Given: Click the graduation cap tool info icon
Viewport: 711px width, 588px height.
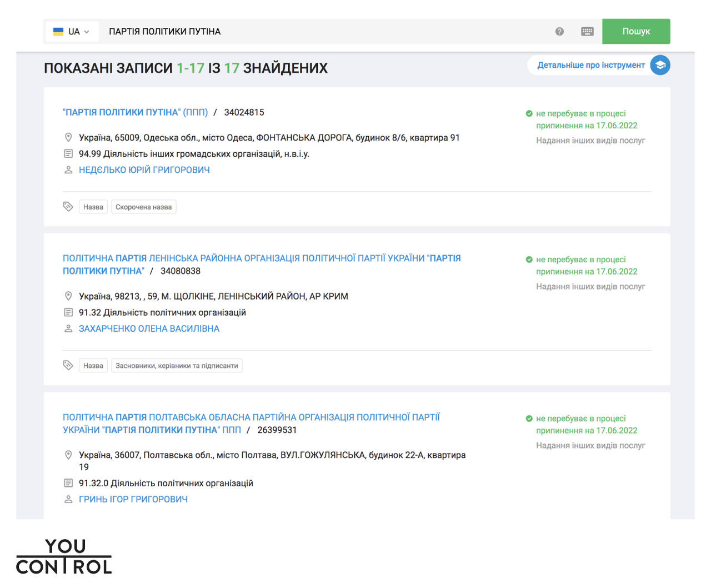Looking at the screenshot, I should 660,65.
